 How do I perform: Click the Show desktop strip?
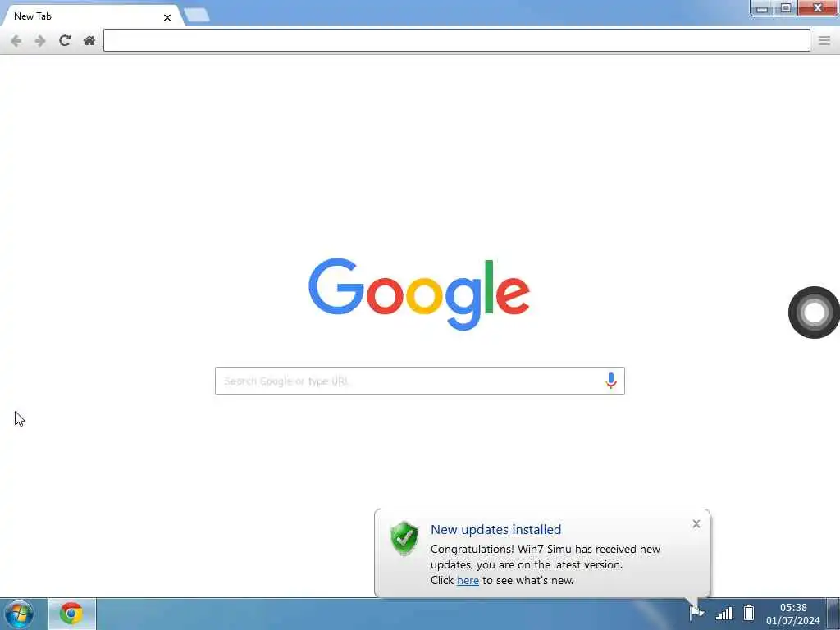(x=833, y=614)
